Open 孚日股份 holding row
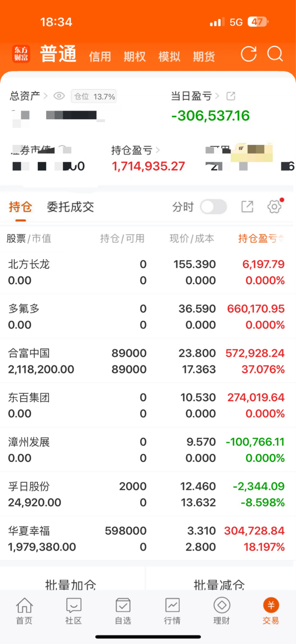This screenshot has height=644, width=296. coord(148,494)
